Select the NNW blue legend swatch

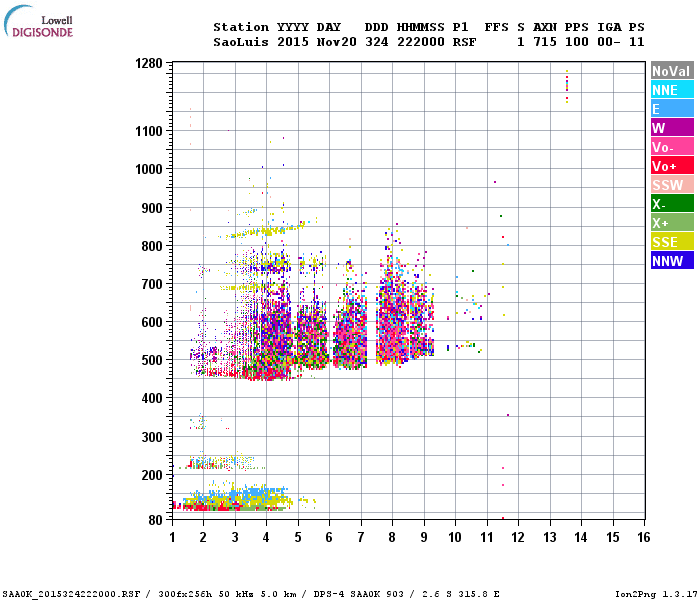point(672,260)
